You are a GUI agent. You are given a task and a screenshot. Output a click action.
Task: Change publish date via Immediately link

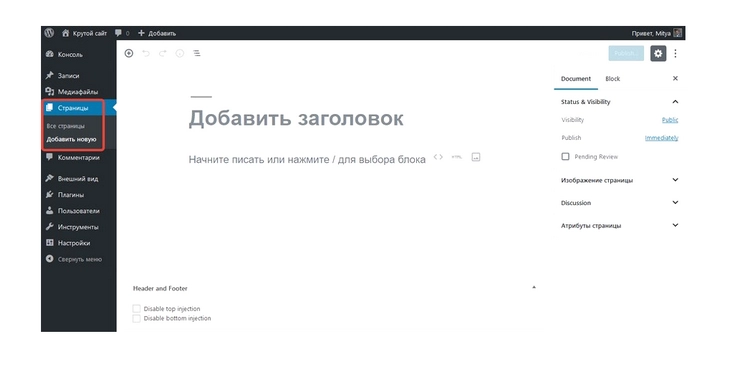tap(662, 138)
